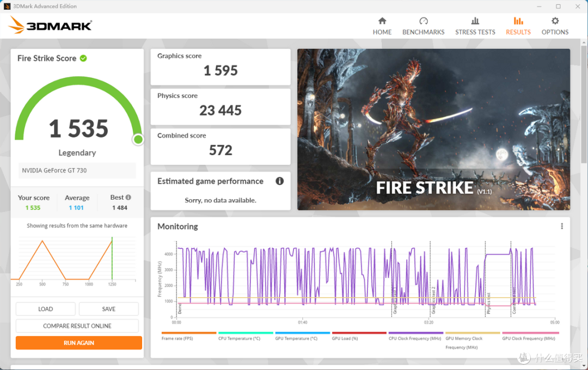
Task: Click the Fire Strike preview image
Action: pos(433,129)
